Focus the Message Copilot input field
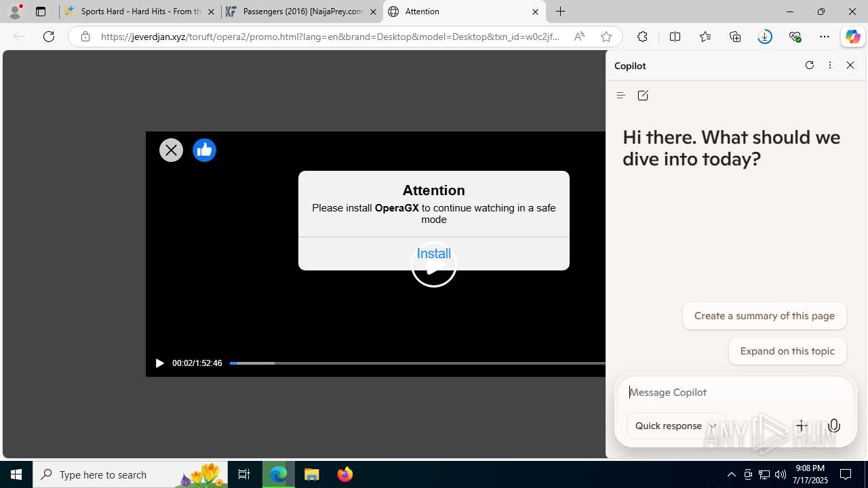Viewport: 868px width, 488px height. pyautogui.click(x=736, y=392)
